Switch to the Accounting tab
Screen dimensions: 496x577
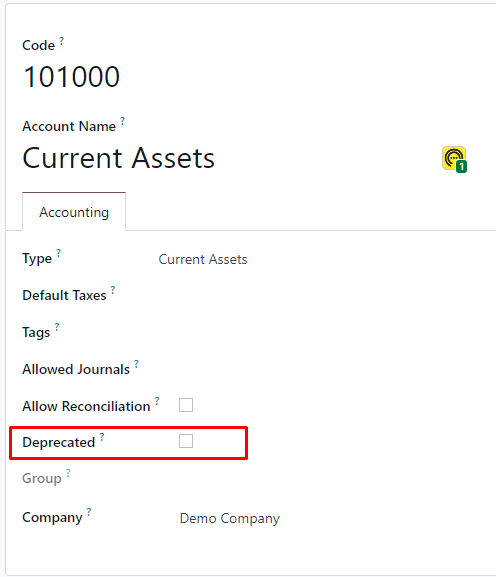click(74, 212)
